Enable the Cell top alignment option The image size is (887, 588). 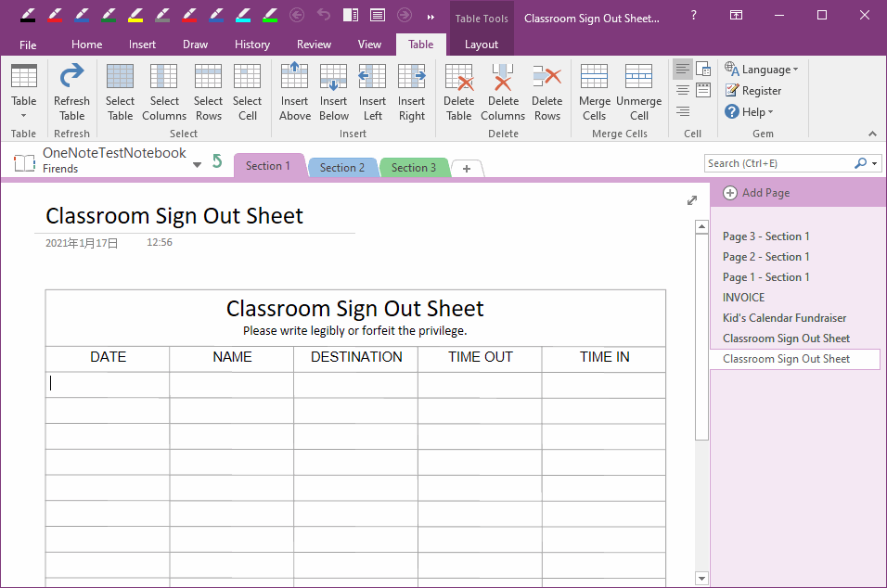click(682, 69)
